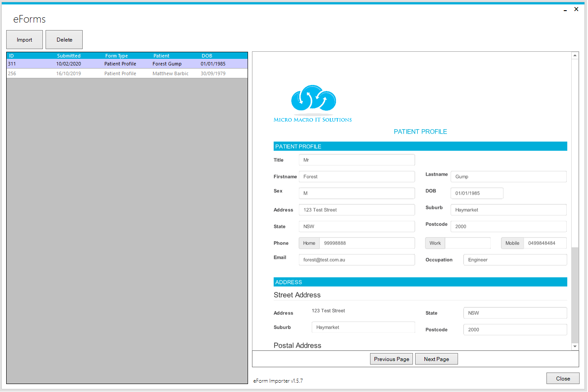Focus the Postcode field under Patient Profile
The width and height of the screenshot is (588, 392).
click(508, 226)
